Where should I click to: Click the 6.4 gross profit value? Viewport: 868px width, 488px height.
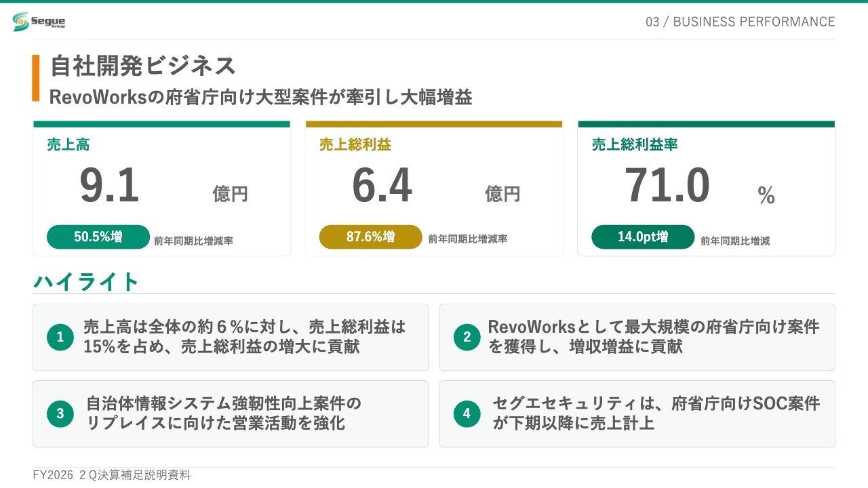tap(382, 186)
